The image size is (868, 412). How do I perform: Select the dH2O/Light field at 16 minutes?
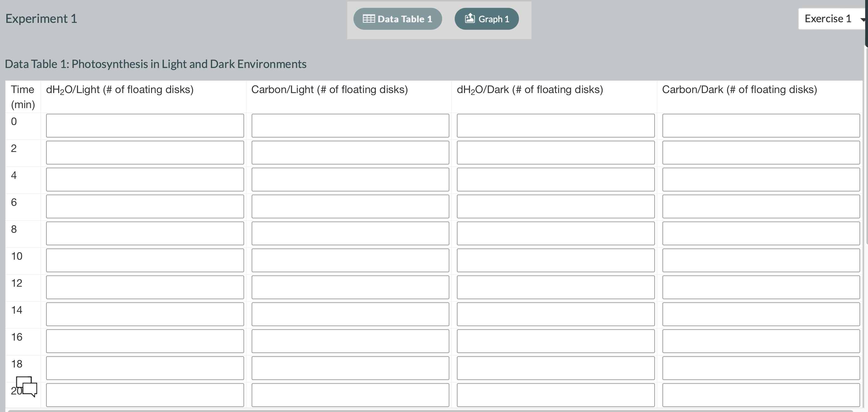click(145, 341)
